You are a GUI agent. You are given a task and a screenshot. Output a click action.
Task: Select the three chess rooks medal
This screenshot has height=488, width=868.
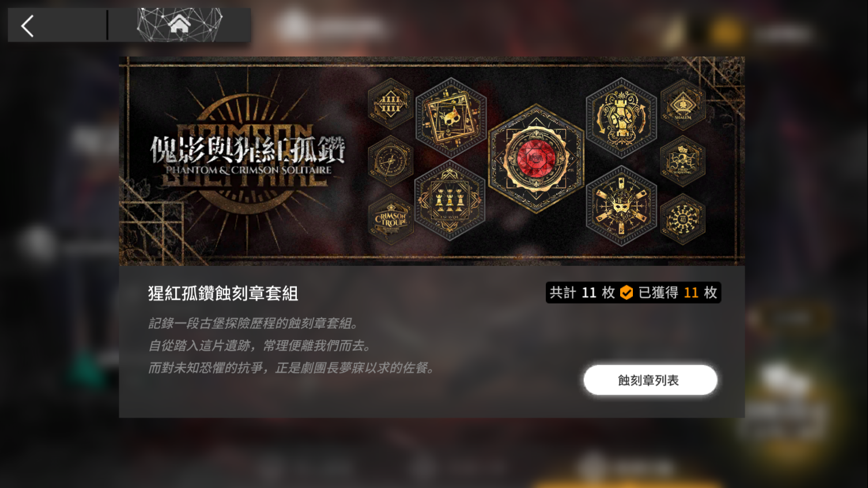[x=450, y=200]
